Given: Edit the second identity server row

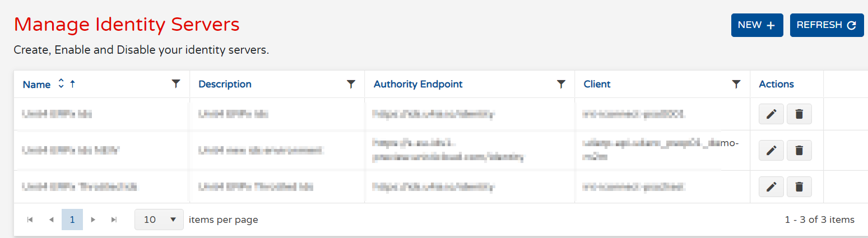Looking at the screenshot, I should point(771,150).
